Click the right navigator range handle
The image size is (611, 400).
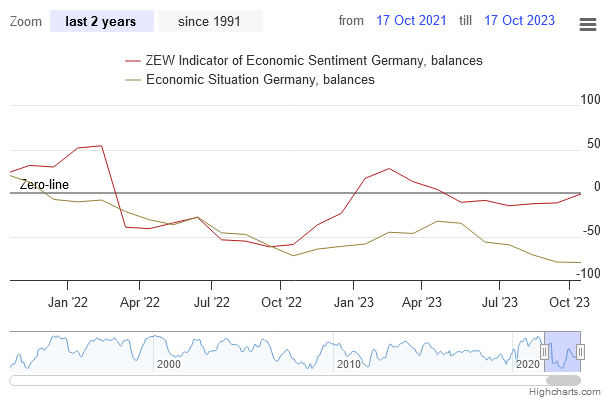coord(580,351)
